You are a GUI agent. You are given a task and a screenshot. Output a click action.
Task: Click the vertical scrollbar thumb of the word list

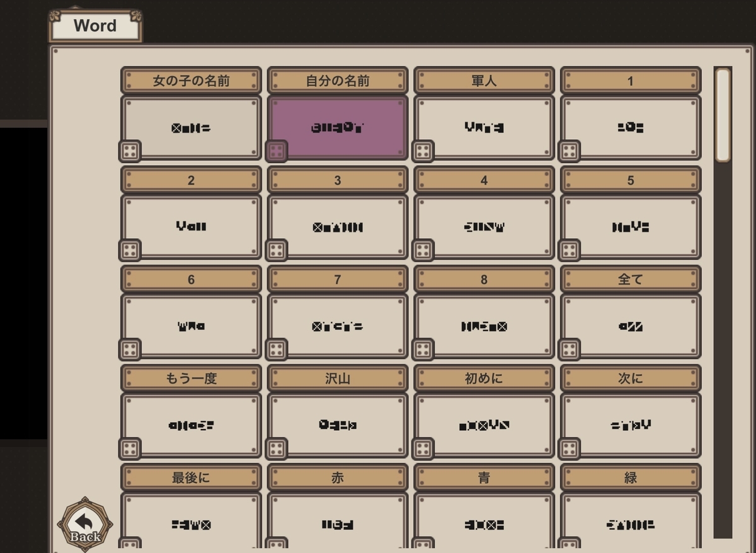(x=723, y=114)
